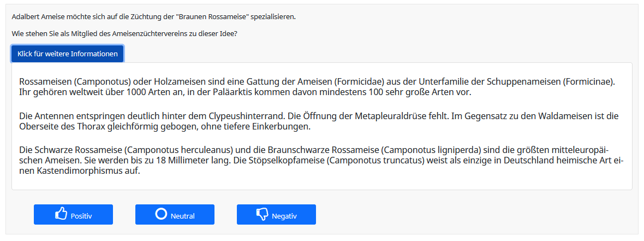The width and height of the screenshot is (644, 241).
Task: Click the paragraph starting 'Die Schwarze Rossameise'
Action: pyautogui.click(x=317, y=160)
